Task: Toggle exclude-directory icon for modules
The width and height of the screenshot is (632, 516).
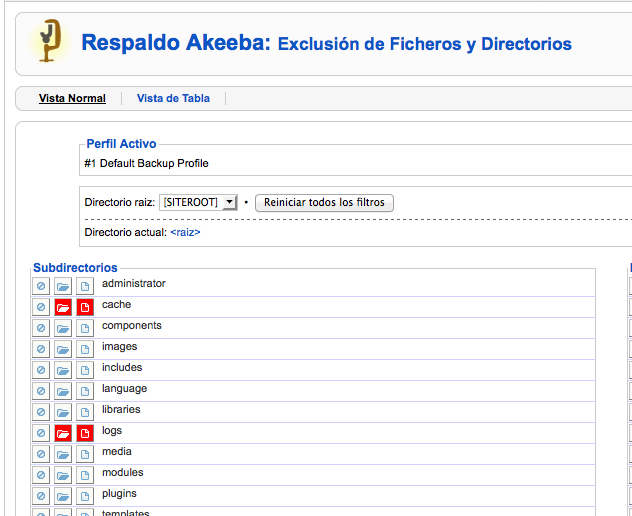Action: [41, 475]
